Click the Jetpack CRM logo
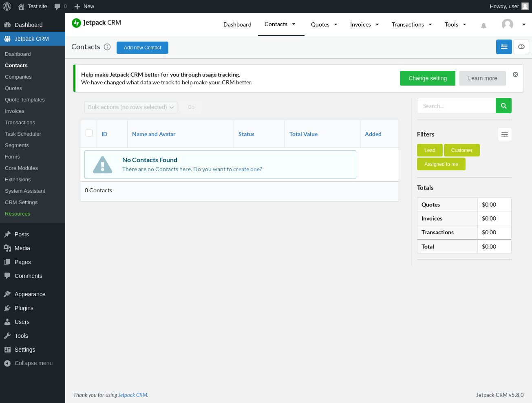The height and width of the screenshot is (403, 532). tap(96, 23)
